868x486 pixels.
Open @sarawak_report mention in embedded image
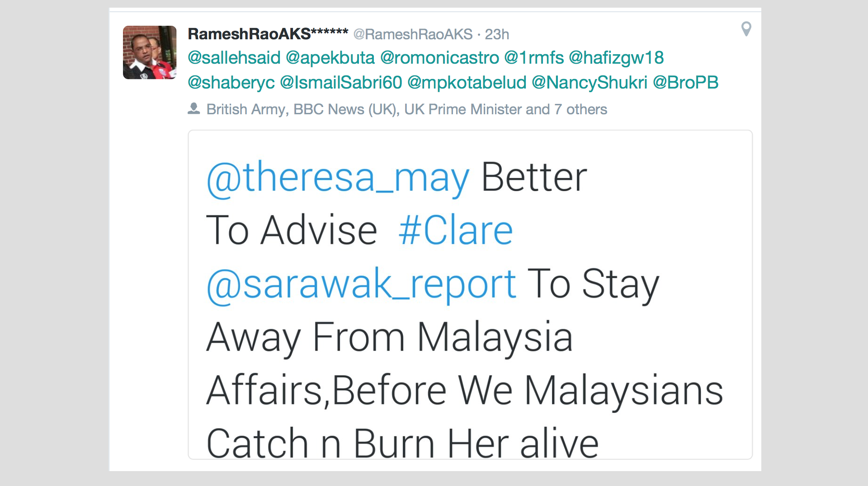point(361,285)
